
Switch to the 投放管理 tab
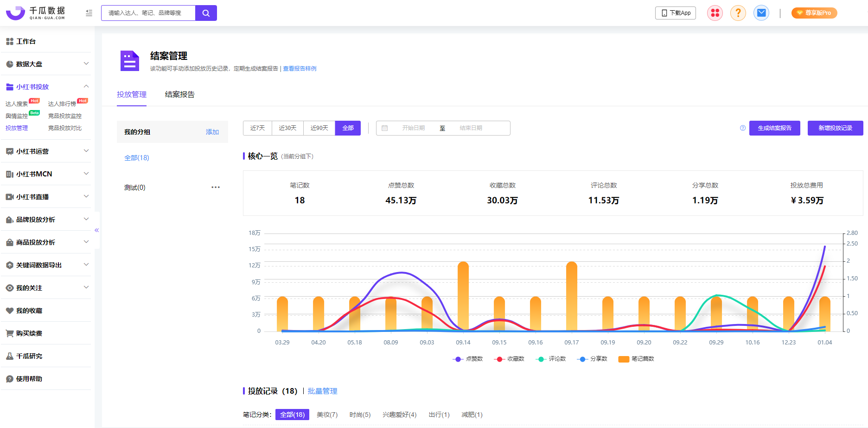point(132,94)
